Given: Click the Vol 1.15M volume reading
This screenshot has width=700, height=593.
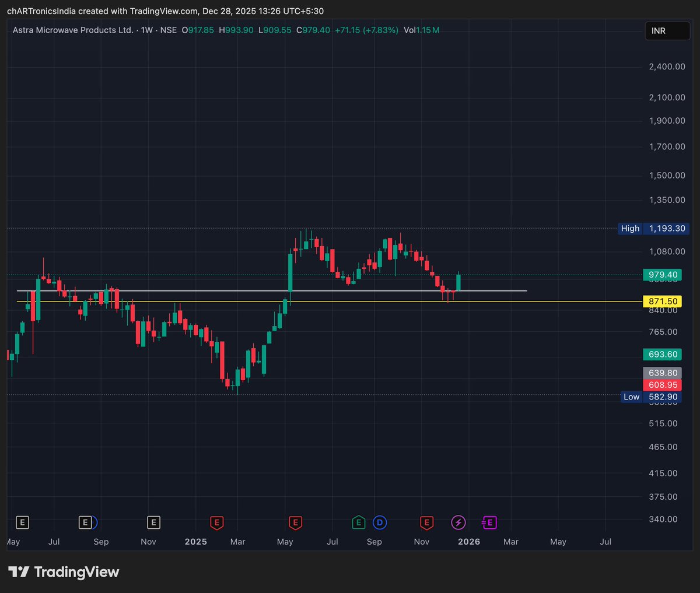Looking at the screenshot, I should [x=421, y=30].
